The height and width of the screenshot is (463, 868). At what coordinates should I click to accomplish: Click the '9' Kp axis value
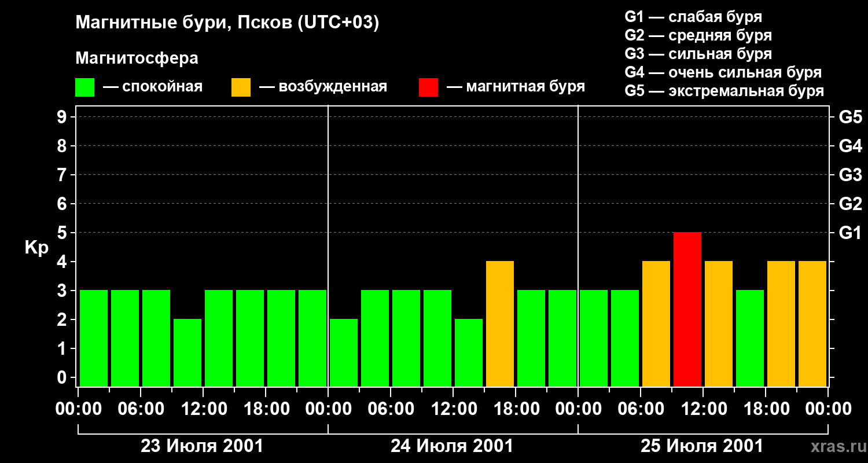coord(63,117)
